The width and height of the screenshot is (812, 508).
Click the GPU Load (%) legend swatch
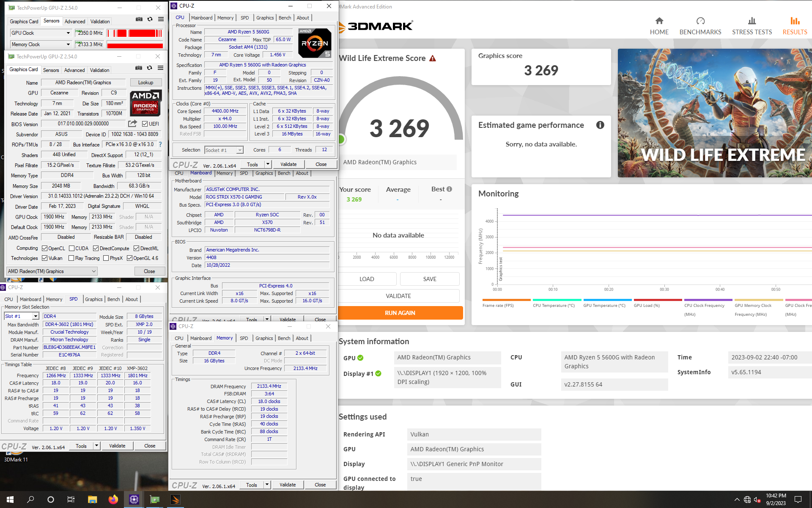pos(658,300)
